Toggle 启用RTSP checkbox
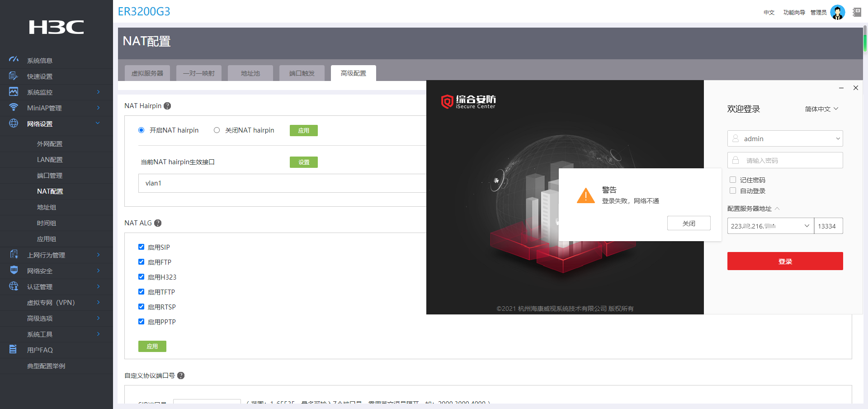This screenshot has height=409, width=868. click(141, 307)
